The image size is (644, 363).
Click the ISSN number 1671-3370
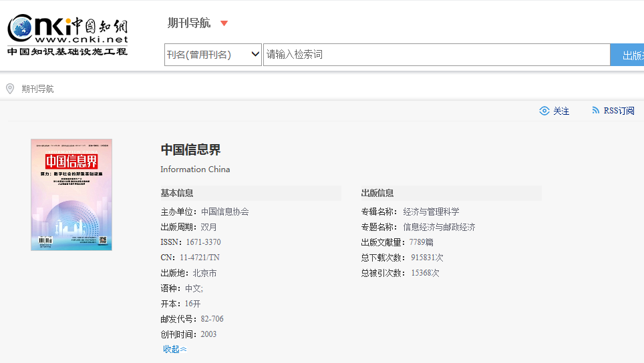pos(204,242)
